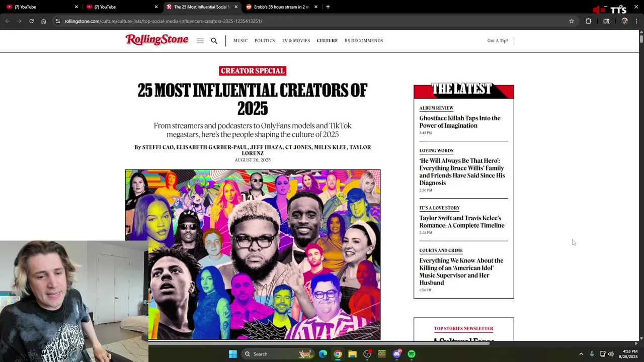
Task: Open Google Chrome from the taskbar
Action: pos(338,354)
